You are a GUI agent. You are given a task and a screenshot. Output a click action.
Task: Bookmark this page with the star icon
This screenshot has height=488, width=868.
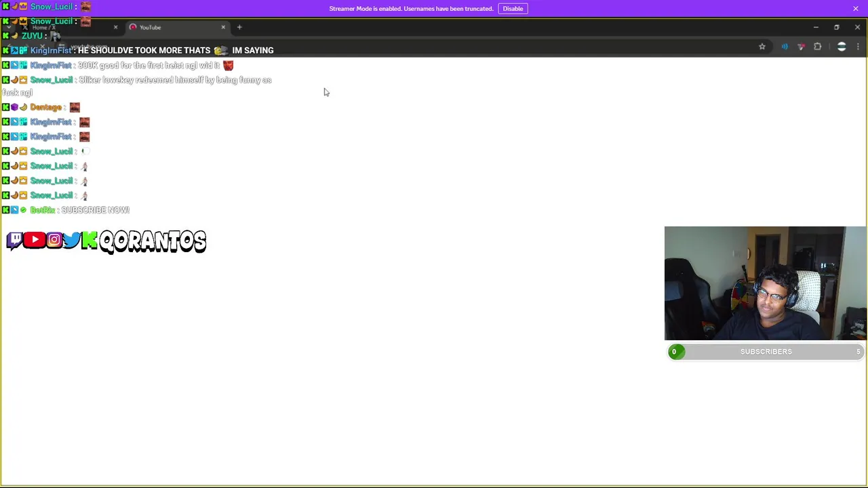(762, 47)
